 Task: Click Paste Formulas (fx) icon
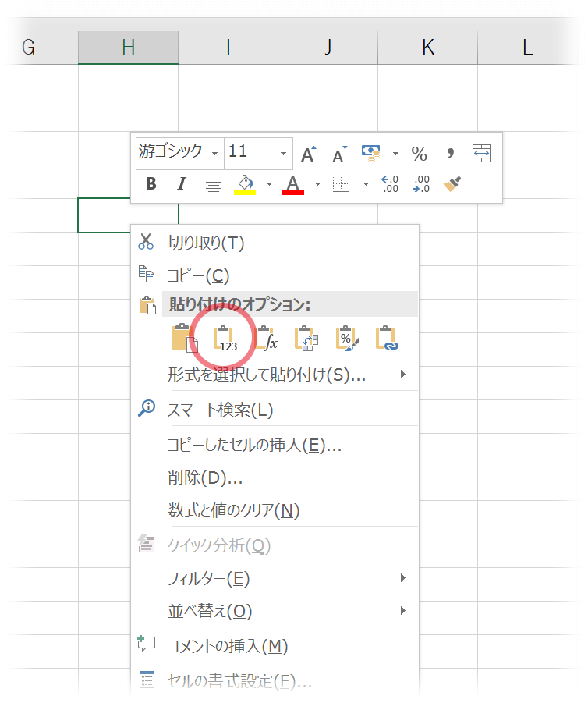[266, 339]
